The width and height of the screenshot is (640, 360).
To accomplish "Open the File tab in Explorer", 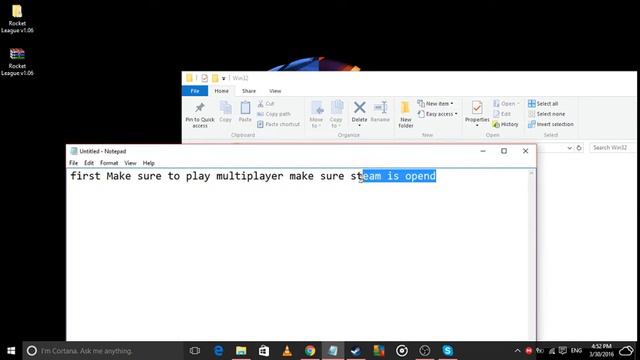I will pos(195,91).
